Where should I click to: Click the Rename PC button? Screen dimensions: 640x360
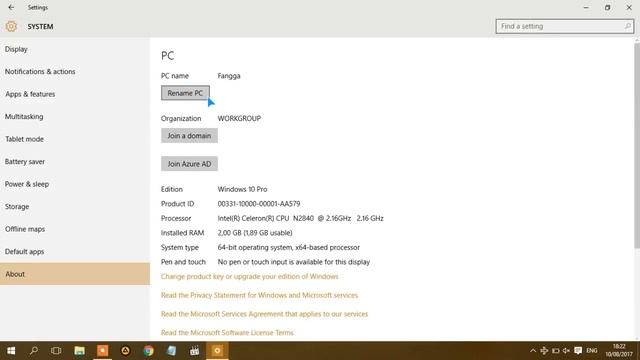tap(185, 93)
